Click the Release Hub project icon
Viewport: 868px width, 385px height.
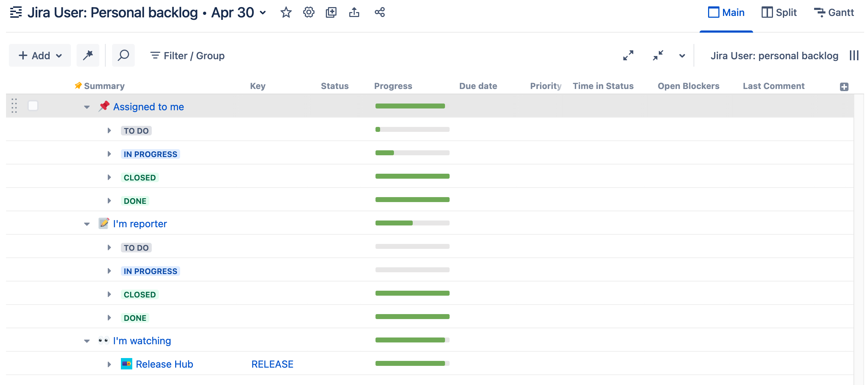[x=127, y=364]
